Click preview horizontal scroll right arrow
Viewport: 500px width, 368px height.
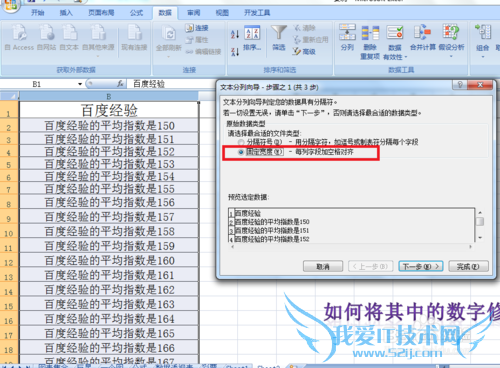tap(470, 247)
